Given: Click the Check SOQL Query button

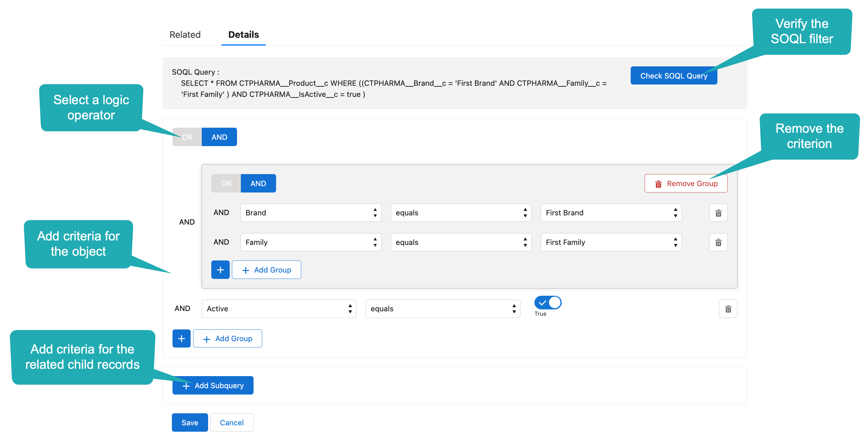Looking at the screenshot, I should click(674, 76).
